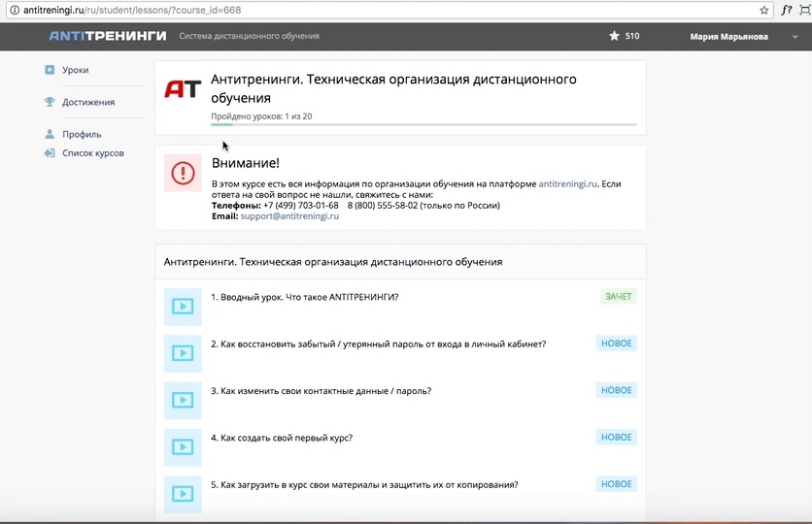Click the video icon for lesson 2

coord(183,353)
